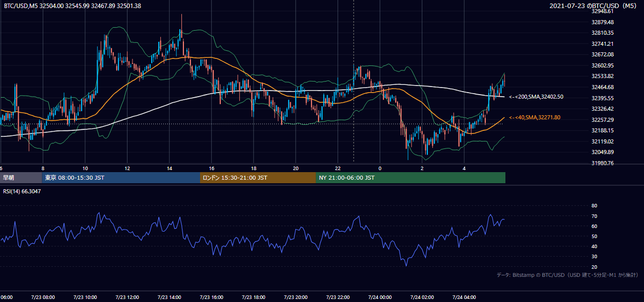Click the NY 21:00-06:00 JST session bar
644x302 pixels.
(411, 178)
